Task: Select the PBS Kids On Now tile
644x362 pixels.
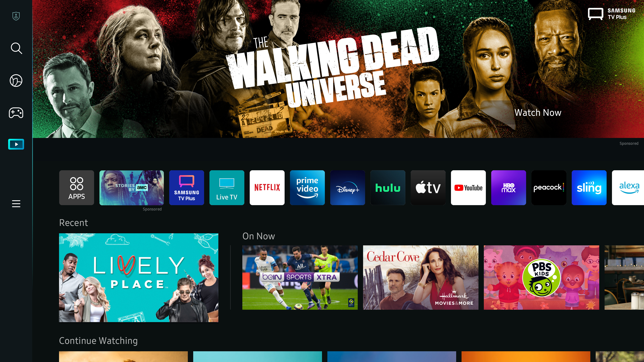Action: (x=541, y=277)
